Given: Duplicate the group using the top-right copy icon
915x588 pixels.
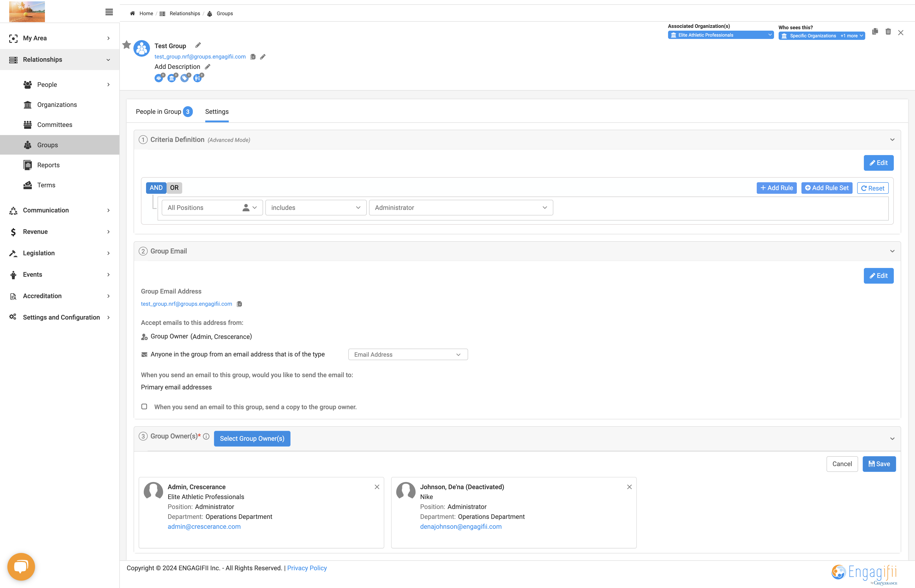Looking at the screenshot, I should (x=875, y=31).
